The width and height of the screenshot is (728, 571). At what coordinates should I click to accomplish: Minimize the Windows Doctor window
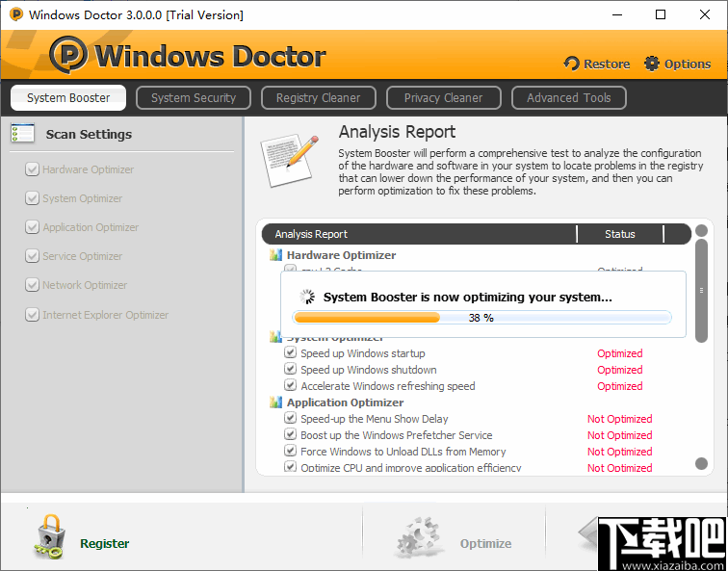click(617, 14)
